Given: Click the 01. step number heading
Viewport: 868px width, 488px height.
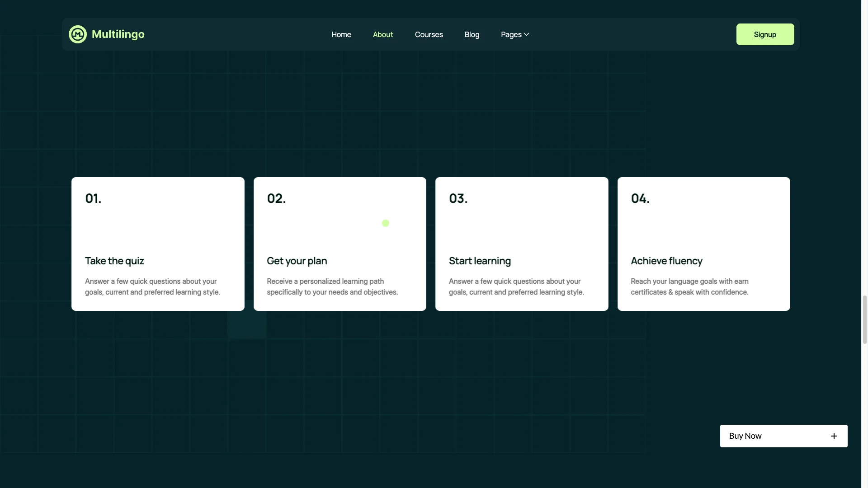Looking at the screenshot, I should 93,198.
